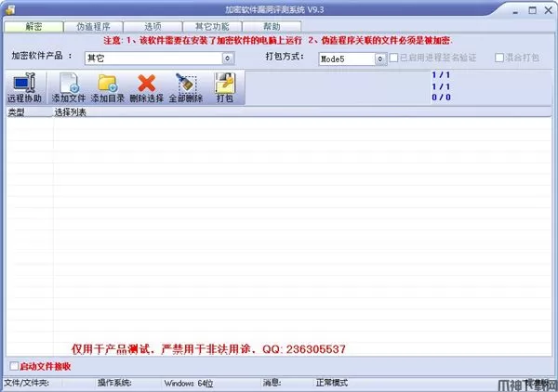The width and height of the screenshot is (558, 392).
Task: Switch to the 伪造程序 tab
Action: pos(93,27)
